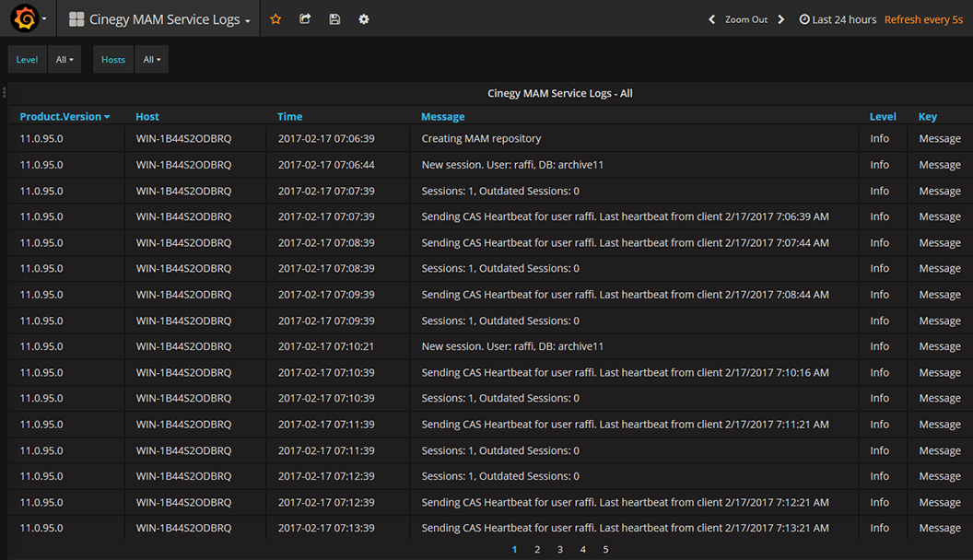Image resolution: width=973 pixels, height=560 pixels.
Task: Open dashboard settings gear
Action: (364, 19)
